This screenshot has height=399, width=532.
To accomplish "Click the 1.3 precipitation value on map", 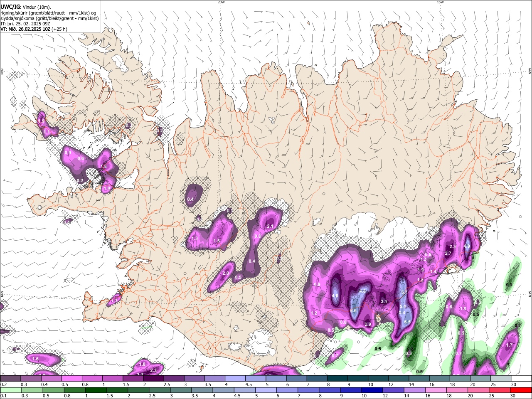I will pyautogui.click(x=194, y=239).
